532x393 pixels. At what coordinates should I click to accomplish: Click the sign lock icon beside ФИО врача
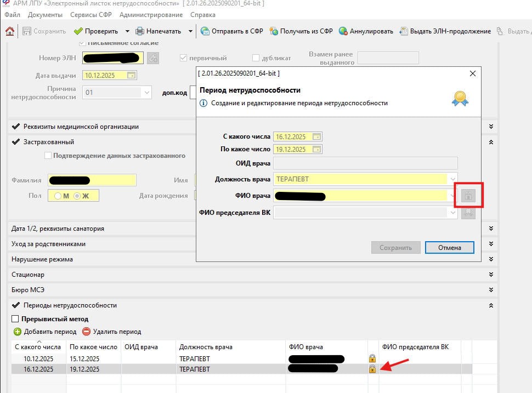(468, 196)
